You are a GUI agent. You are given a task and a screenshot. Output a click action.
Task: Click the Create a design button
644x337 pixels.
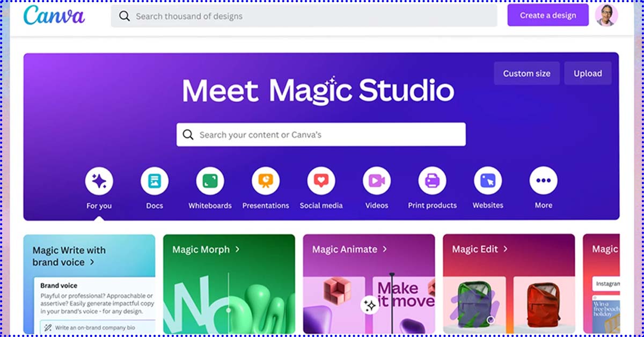(548, 16)
